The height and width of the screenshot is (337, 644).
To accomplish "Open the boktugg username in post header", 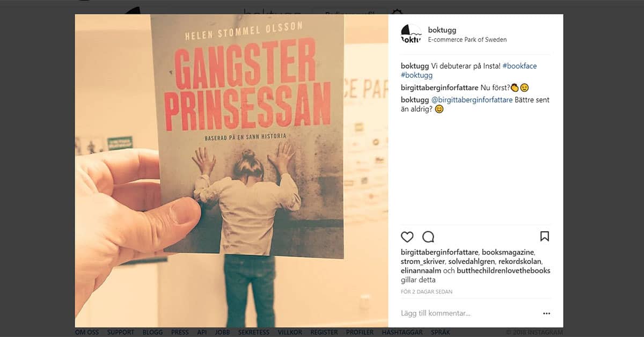I will [442, 30].
